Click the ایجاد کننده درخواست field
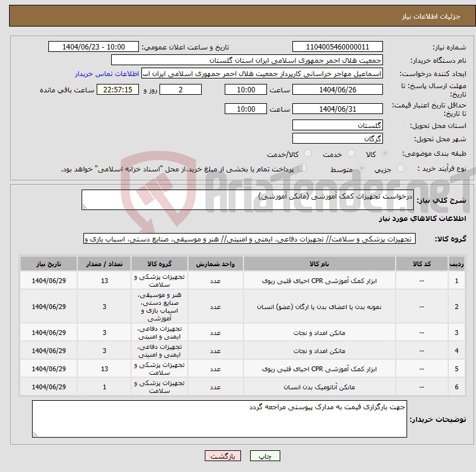Image resolution: width=476 pixels, height=472 pixels. pyautogui.click(x=262, y=74)
